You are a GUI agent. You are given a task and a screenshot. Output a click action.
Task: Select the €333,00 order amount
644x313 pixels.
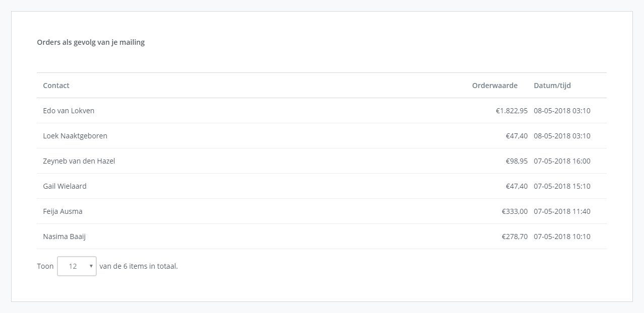click(514, 211)
